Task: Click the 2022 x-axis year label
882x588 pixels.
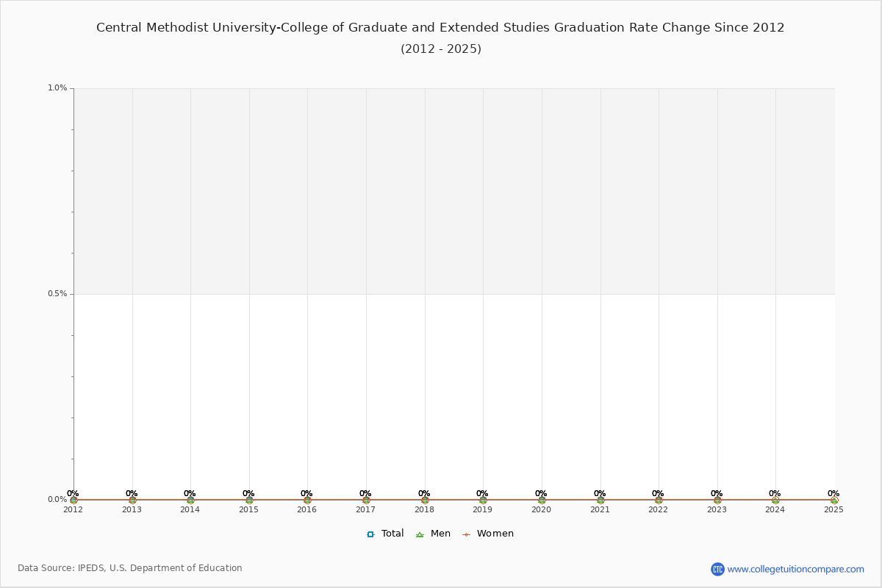Action: click(x=658, y=509)
